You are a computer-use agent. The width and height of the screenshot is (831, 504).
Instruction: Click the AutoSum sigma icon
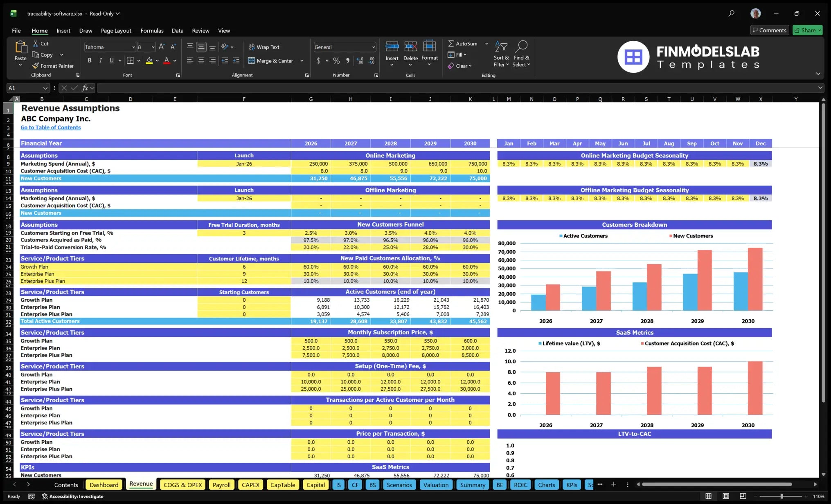(450, 43)
